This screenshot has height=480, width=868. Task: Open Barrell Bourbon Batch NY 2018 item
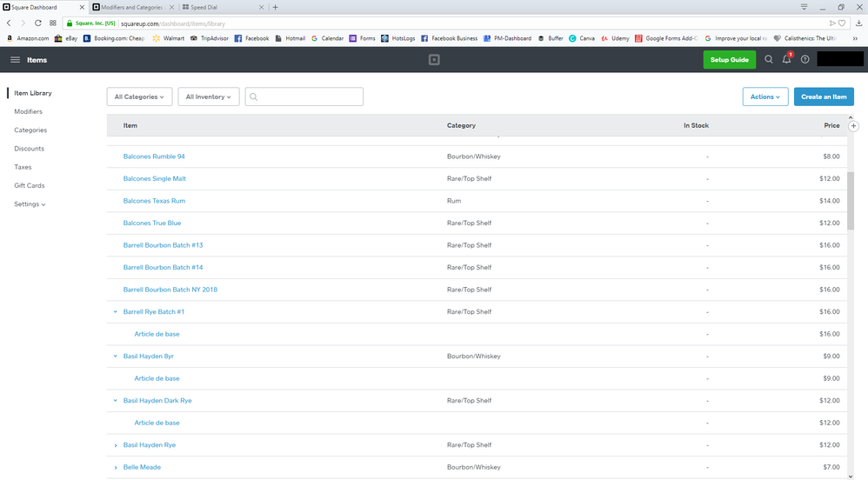[170, 290]
